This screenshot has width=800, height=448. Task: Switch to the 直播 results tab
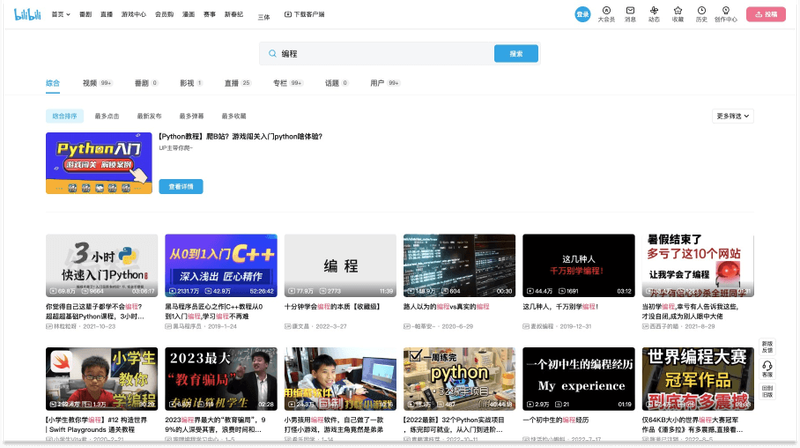click(238, 83)
